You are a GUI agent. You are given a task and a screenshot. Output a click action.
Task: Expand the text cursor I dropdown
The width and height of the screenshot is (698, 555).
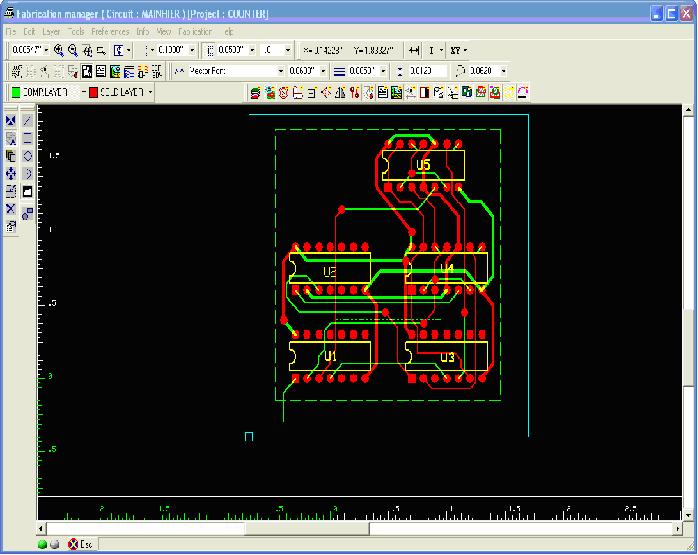(441, 50)
